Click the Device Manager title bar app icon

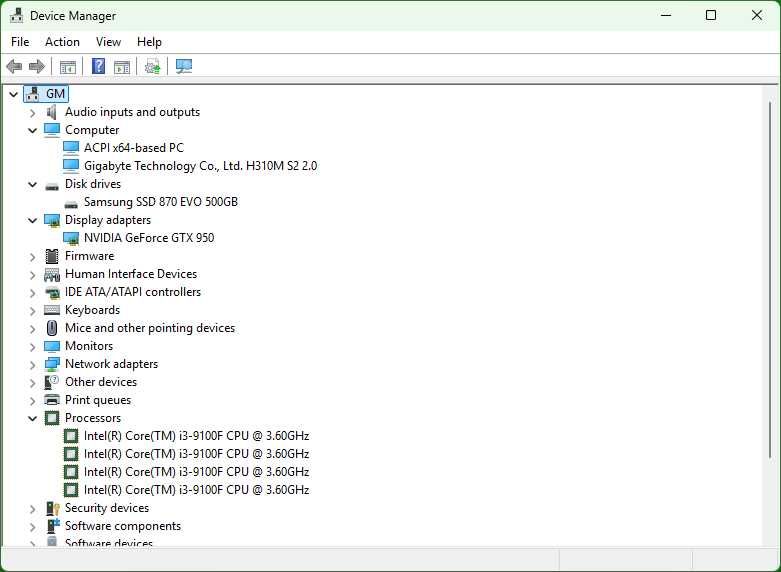[x=16, y=15]
